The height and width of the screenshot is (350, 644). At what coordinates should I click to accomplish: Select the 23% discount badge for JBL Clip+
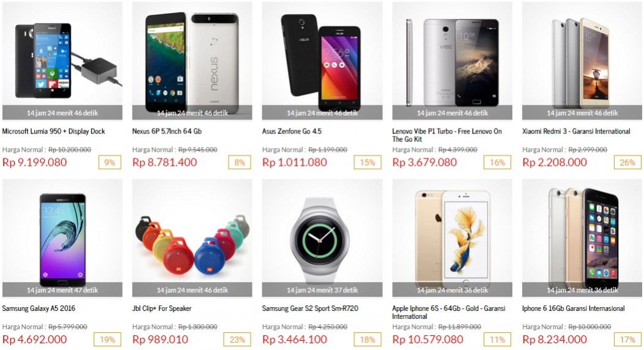[x=237, y=340]
